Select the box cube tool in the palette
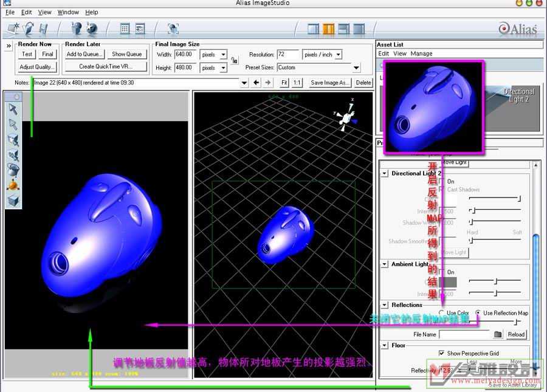 click(x=13, y=201)
